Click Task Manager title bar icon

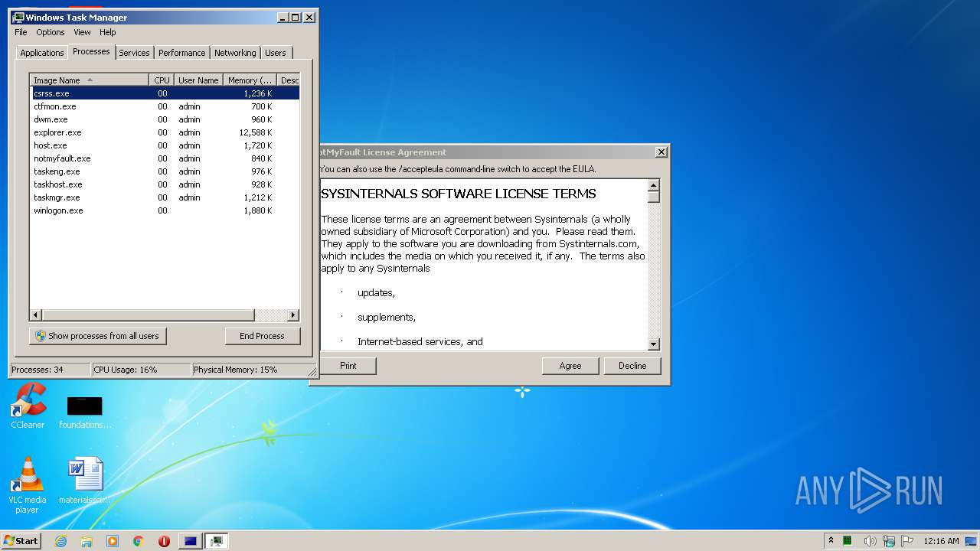[x=18, y=17]
